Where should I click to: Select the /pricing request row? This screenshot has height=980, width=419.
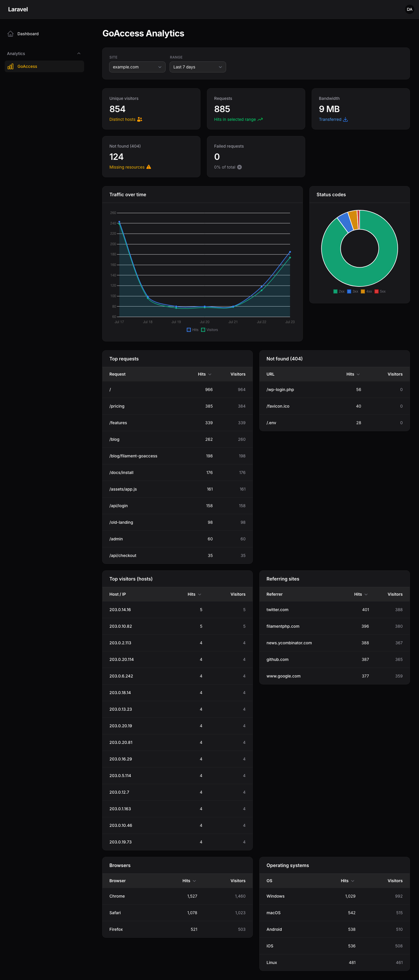point(177,406)
